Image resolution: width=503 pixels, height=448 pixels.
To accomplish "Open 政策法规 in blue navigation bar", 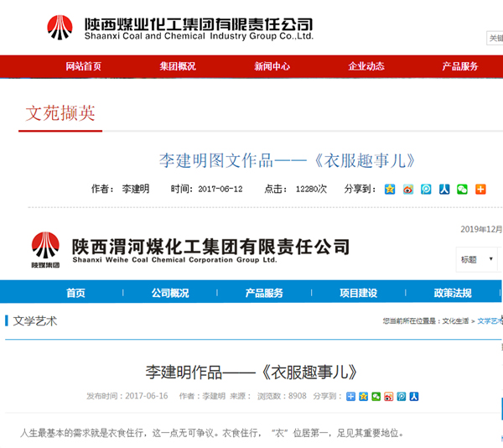I will 453,293.
